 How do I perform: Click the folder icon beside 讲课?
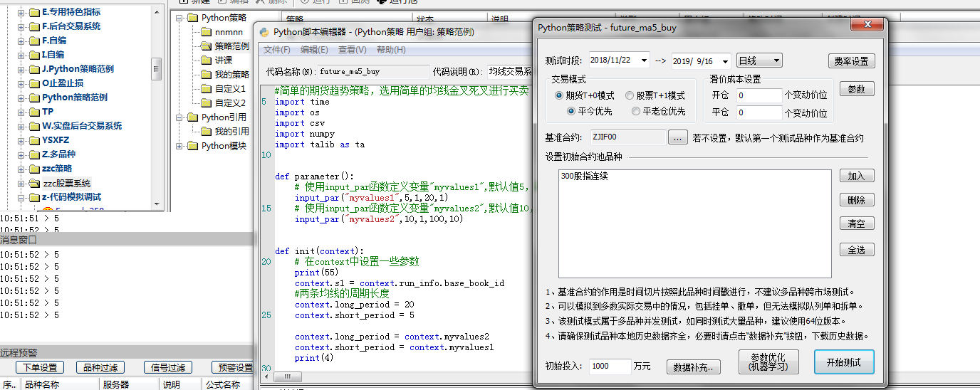206,60
